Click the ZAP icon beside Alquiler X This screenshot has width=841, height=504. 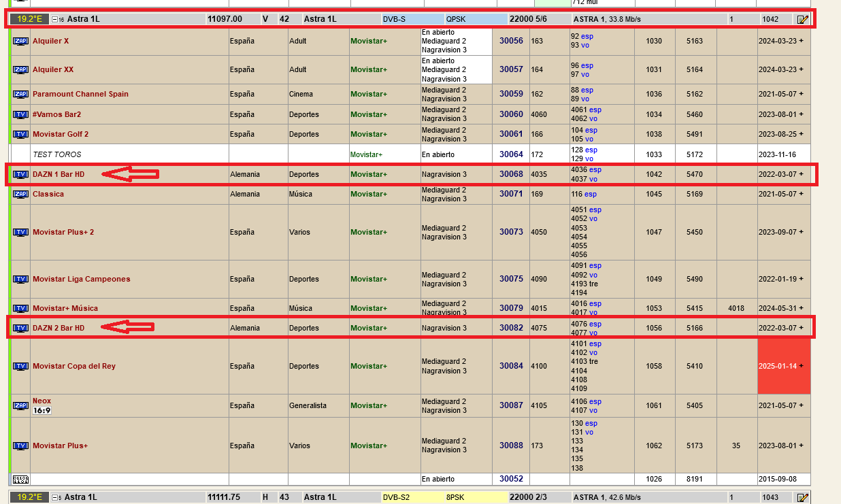click(20, 41)
